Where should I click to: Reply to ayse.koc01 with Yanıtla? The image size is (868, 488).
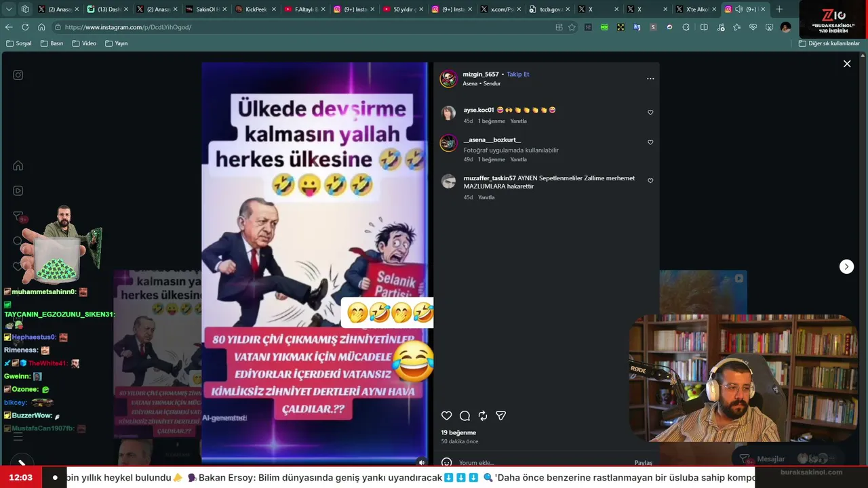click(518, 121)
